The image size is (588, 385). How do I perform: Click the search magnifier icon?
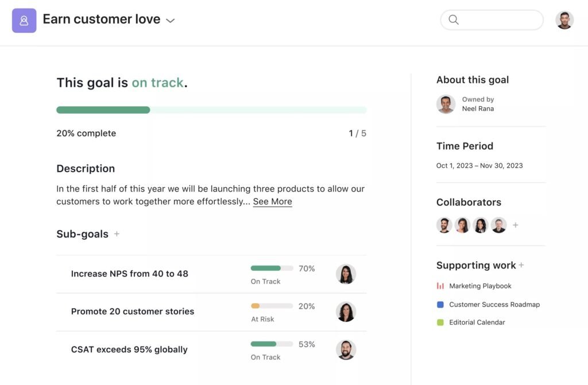(x=454, y=20)
